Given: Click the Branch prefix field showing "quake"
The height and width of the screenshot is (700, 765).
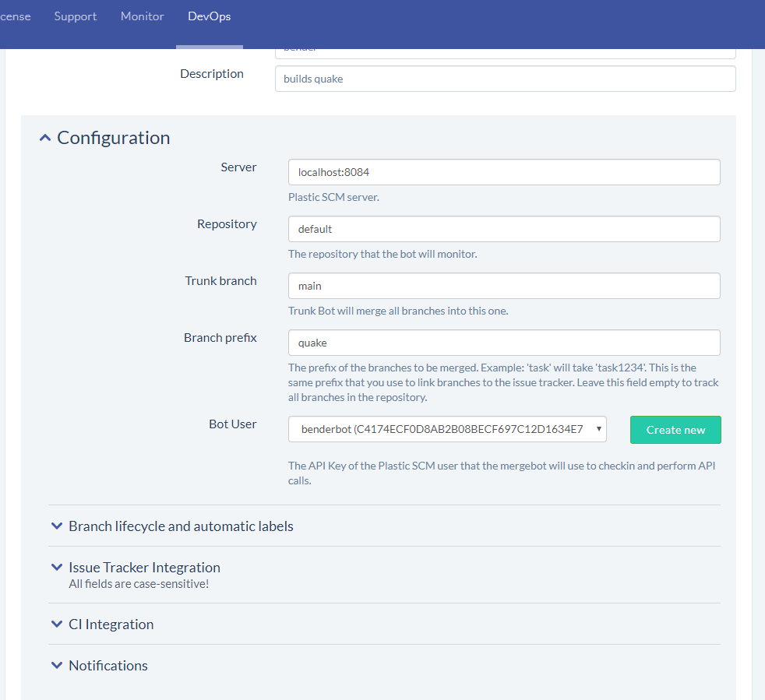Looking at the screenshot, I should click(504, 343).
